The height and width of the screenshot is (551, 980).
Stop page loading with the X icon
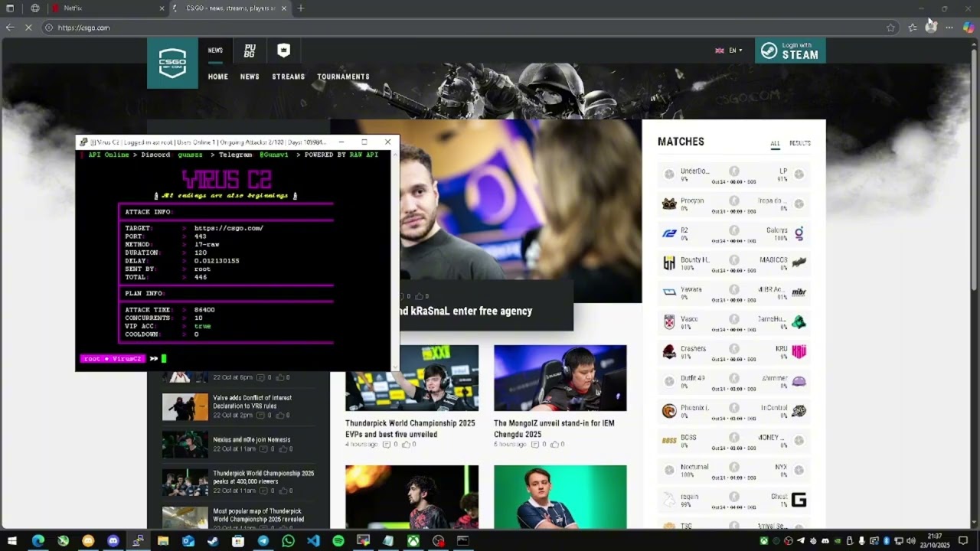[x=28, y=28]
